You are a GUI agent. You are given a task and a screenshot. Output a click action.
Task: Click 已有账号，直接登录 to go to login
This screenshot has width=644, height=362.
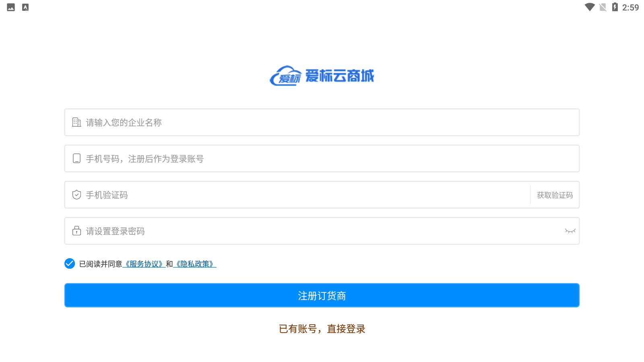(x=322, y=329)
